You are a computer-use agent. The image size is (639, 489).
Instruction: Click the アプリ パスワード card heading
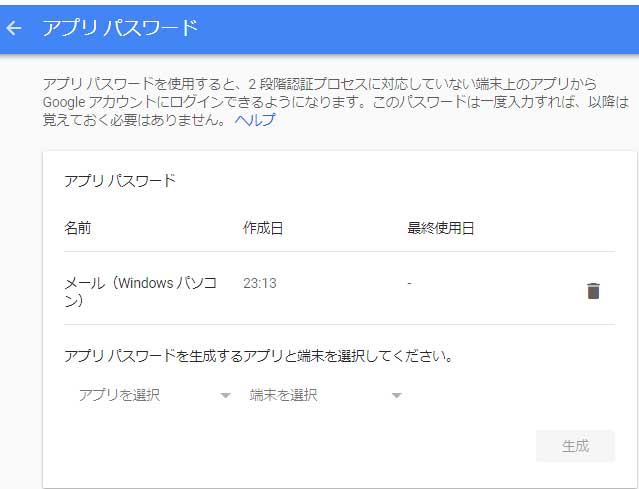point(120,180)
